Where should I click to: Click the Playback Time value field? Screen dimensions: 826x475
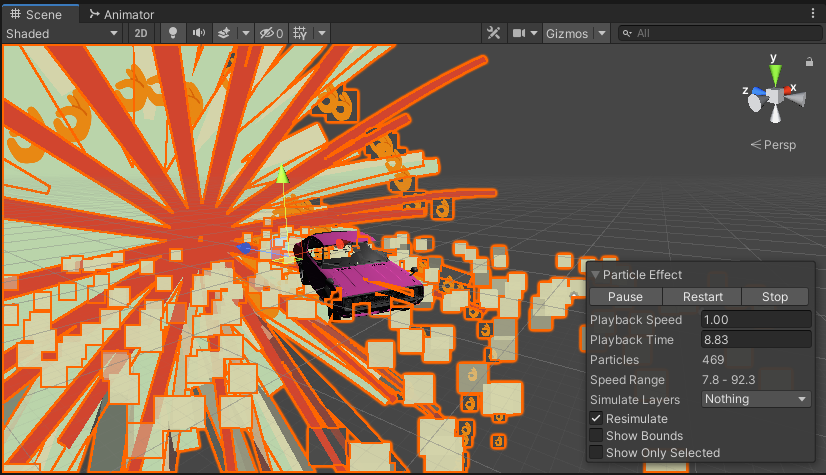pos(756,340)
